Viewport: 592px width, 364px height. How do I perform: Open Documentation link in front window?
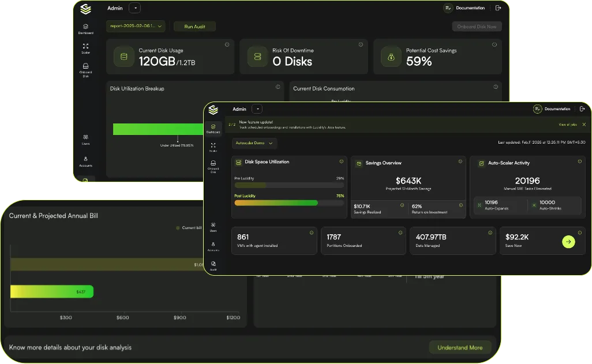(x=552, y=109)
